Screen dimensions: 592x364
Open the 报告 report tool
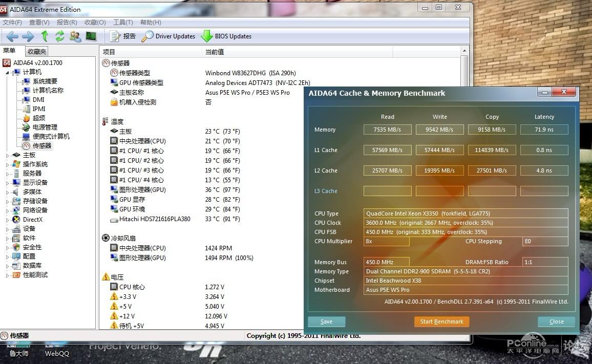pos(123,36)
